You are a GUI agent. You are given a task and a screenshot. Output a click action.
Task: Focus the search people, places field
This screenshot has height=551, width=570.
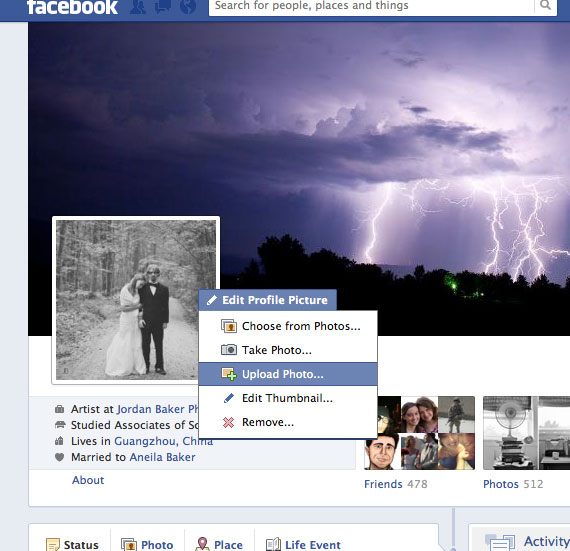372,6
